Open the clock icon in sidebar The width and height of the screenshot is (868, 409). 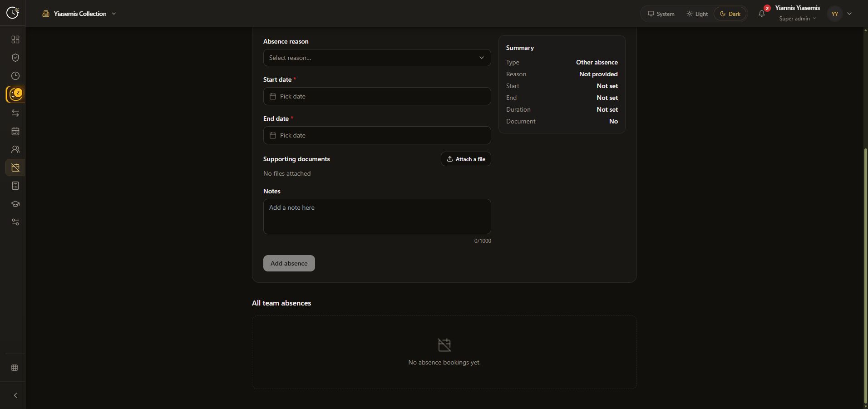(x=15, y=76)
